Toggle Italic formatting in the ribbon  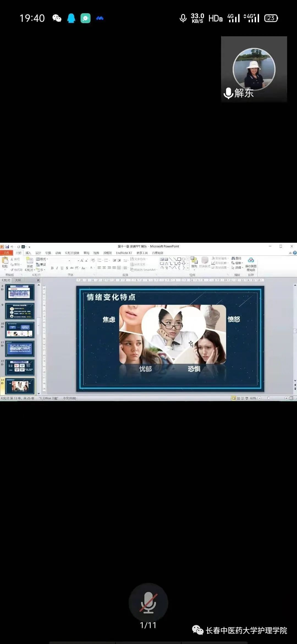(x=57, y=268)
